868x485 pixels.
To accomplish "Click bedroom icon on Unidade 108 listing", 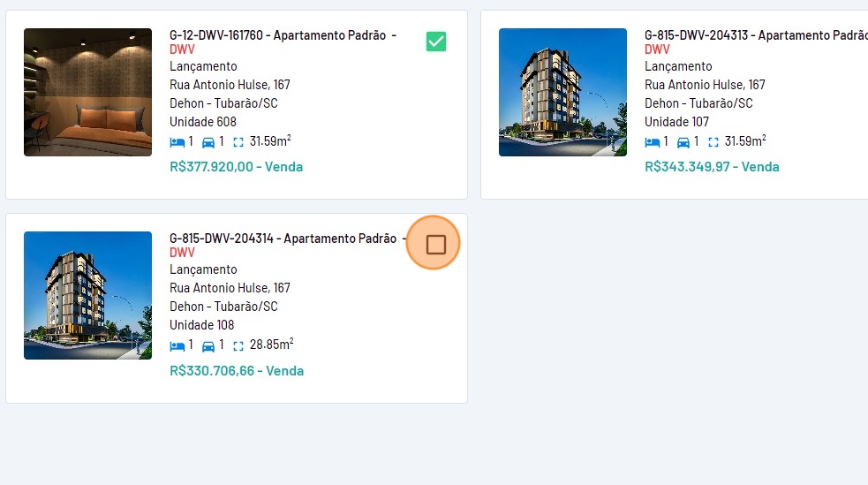I will [x=177, y=345].
